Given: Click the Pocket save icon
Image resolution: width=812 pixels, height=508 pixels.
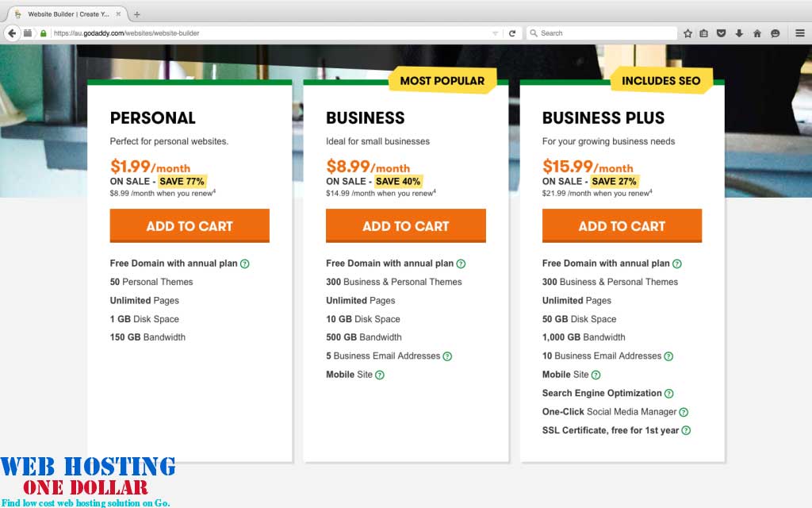Looking at the screenshot, I should click(x=721, y=33).
